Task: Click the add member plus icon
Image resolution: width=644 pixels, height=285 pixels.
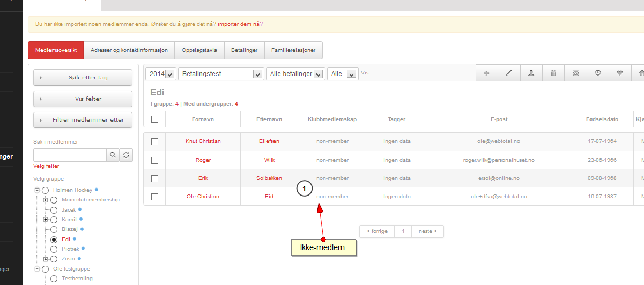Action: click(486, 73)
